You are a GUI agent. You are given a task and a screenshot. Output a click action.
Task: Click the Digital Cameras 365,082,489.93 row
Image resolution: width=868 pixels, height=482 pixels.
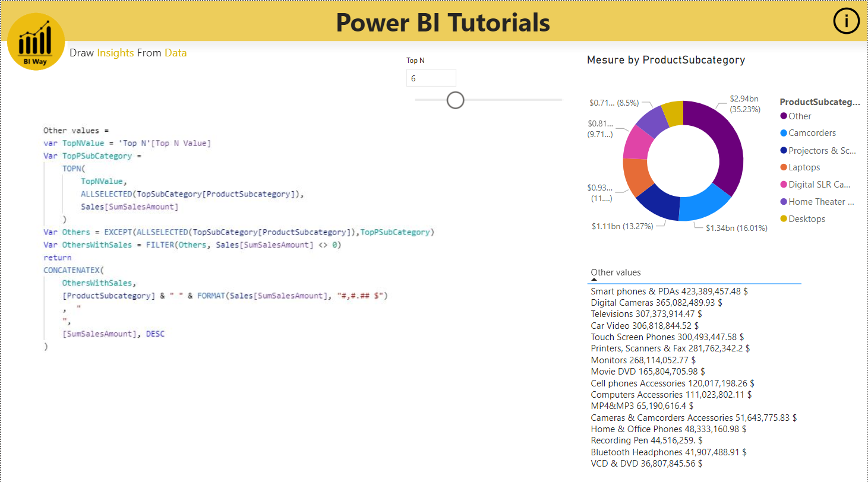[x=656, y=303]
